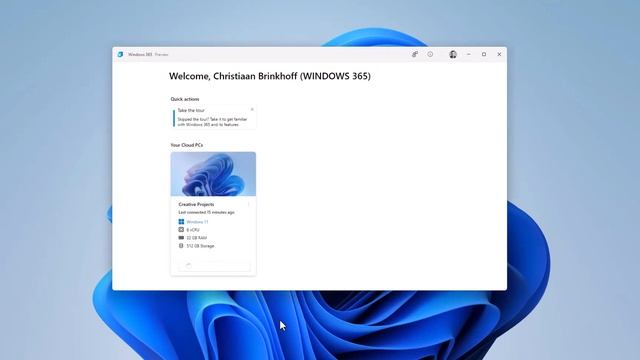Click the Quick actions heading
The width and height of the screenshot is (640, 360).
(x=185, y=99)
